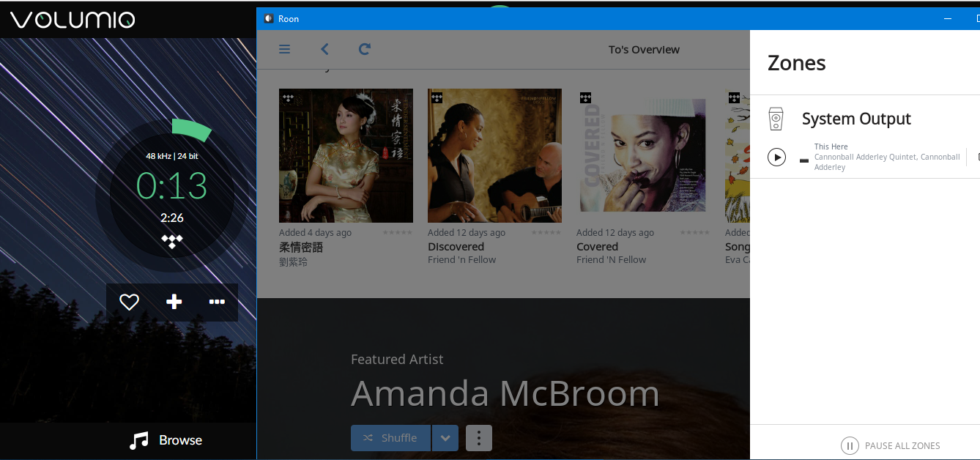
Task: Click "Added 4 days ago" under 柔情密語
Action: coord(316,233)
